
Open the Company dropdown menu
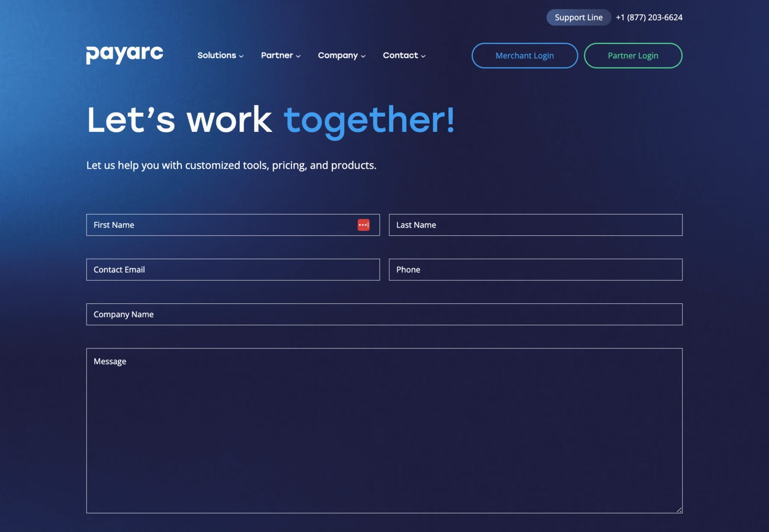coord(341,56)
